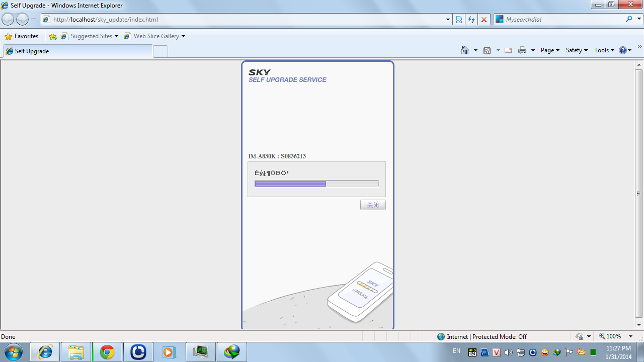Screen dimensions: 644x362
Task: Click the browser Forward arrow button
Action: (22, 20)
